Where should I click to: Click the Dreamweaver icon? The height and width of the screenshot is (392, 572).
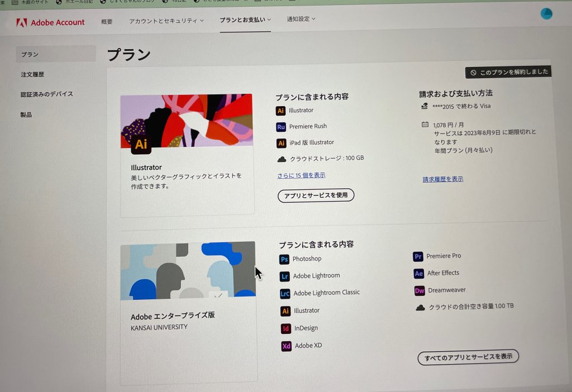pos(420,290)
